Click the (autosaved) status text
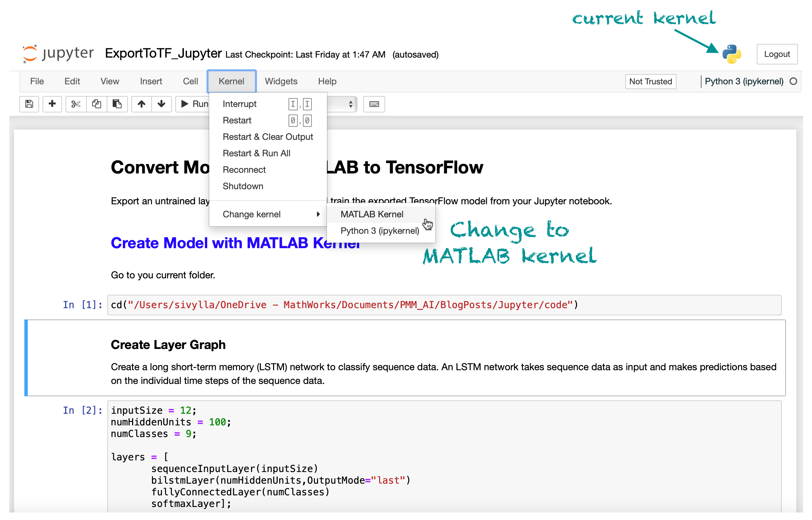This screenshot has width=812, height=520. [415, 55]
